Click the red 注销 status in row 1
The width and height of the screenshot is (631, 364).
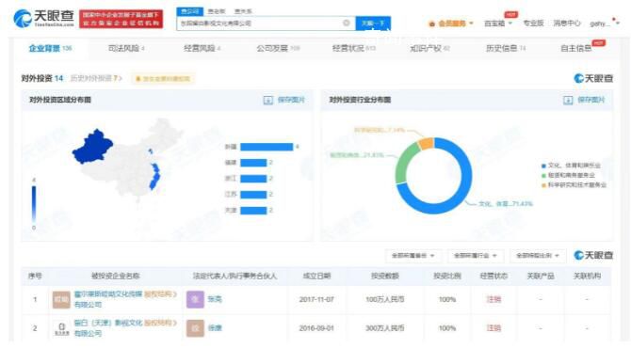(493, 300)
